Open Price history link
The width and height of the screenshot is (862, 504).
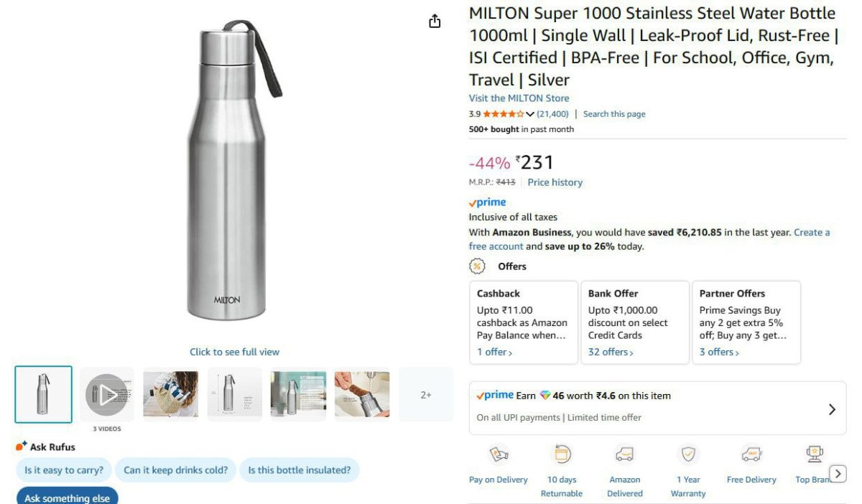(555, 182)
